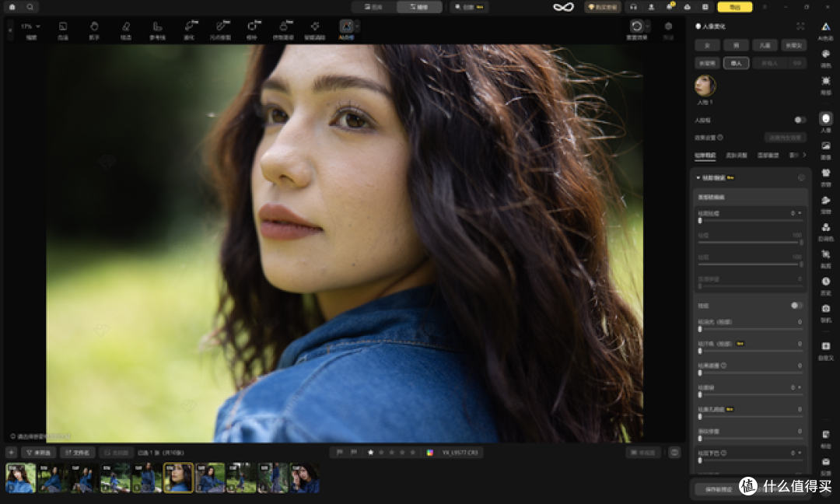840x504 pixels.
Task: Open the toolbar settings hexagon icon
Action: click(x=668, y=26)
